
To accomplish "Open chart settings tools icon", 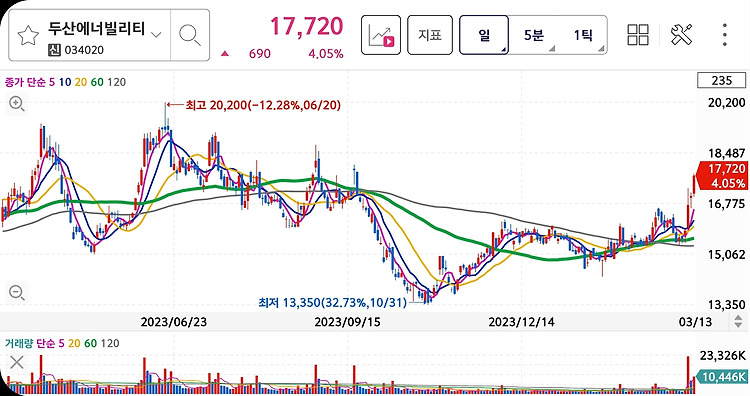I will coord(681,35).
